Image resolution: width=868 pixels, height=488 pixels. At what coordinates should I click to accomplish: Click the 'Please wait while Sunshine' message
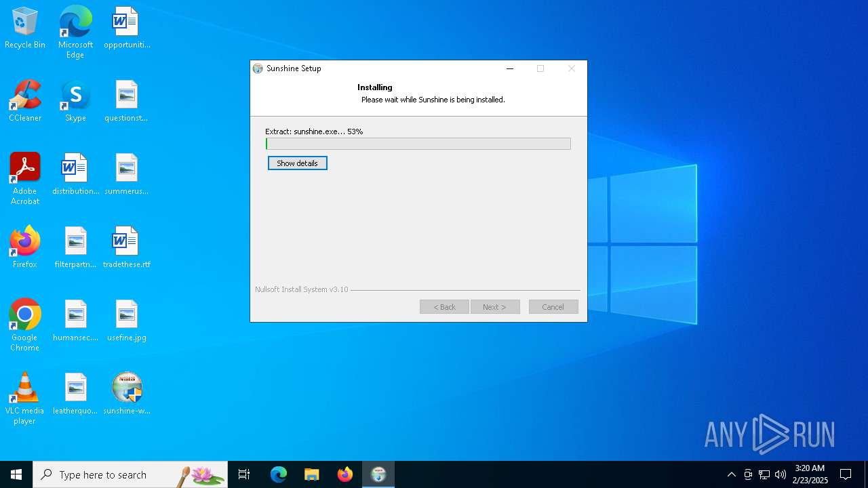433,100
